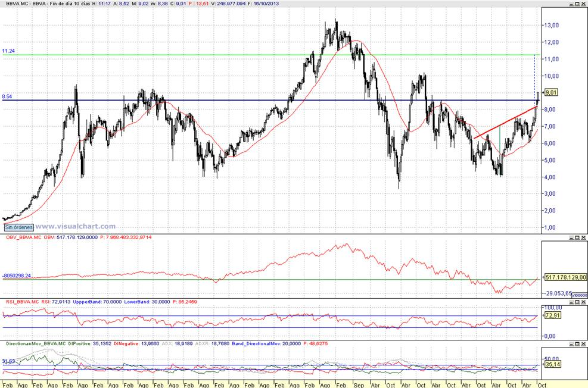Select the 31.53 level label

(x=8, y=361)
